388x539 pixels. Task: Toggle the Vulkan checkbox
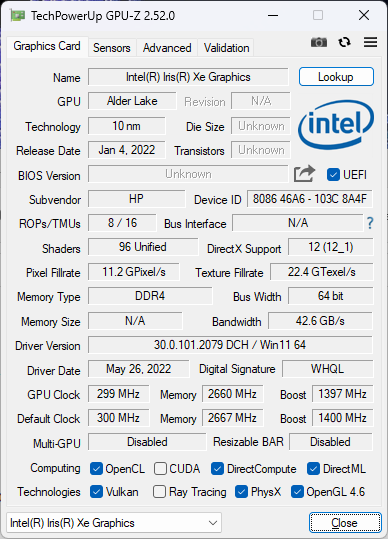click(96, 492)
